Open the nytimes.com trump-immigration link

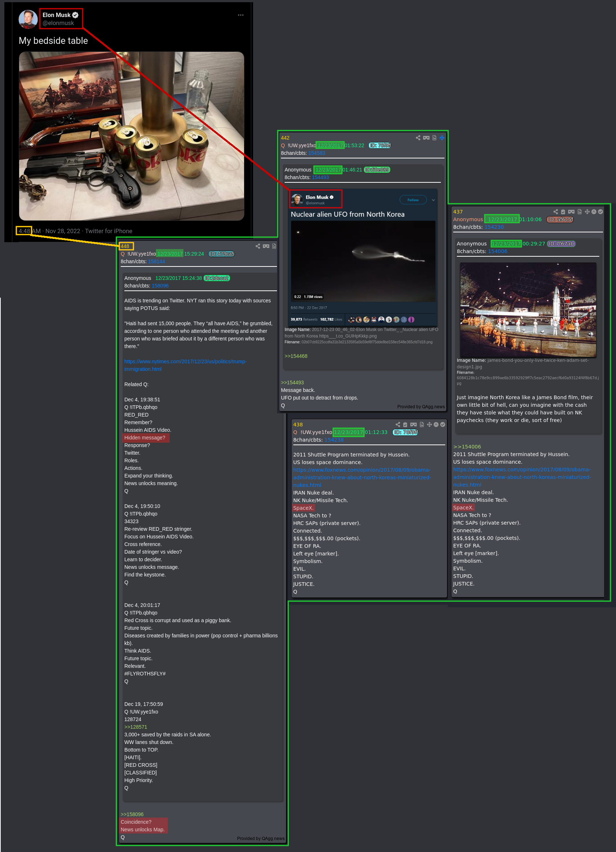coord(186,365)
